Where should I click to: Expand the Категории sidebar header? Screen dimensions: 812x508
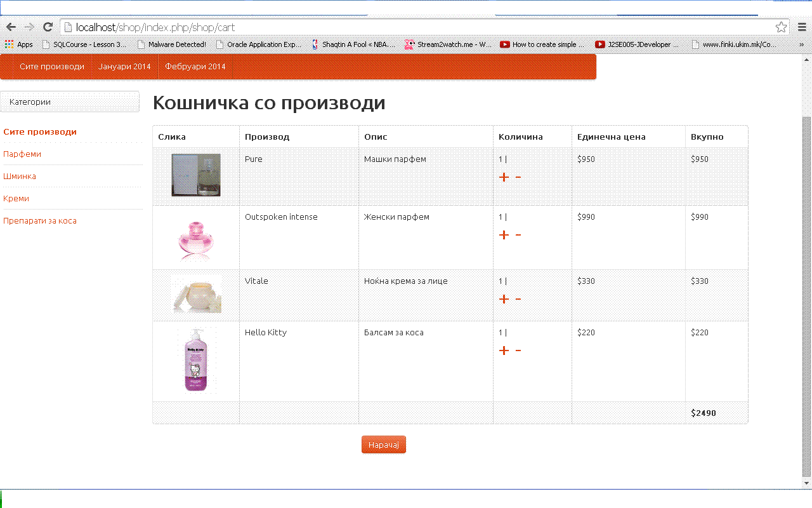pyautogui.click(x=70, y=102)
